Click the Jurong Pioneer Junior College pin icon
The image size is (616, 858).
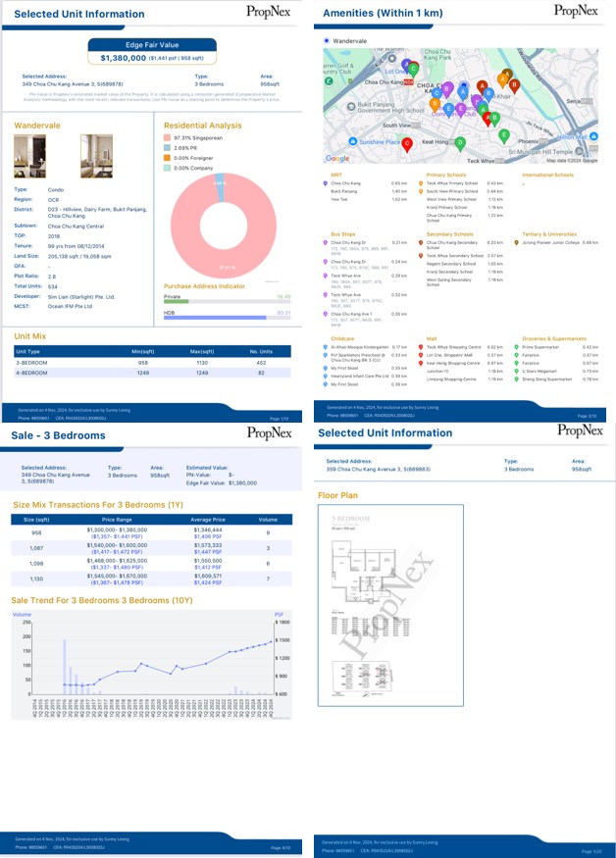(516, 242)
